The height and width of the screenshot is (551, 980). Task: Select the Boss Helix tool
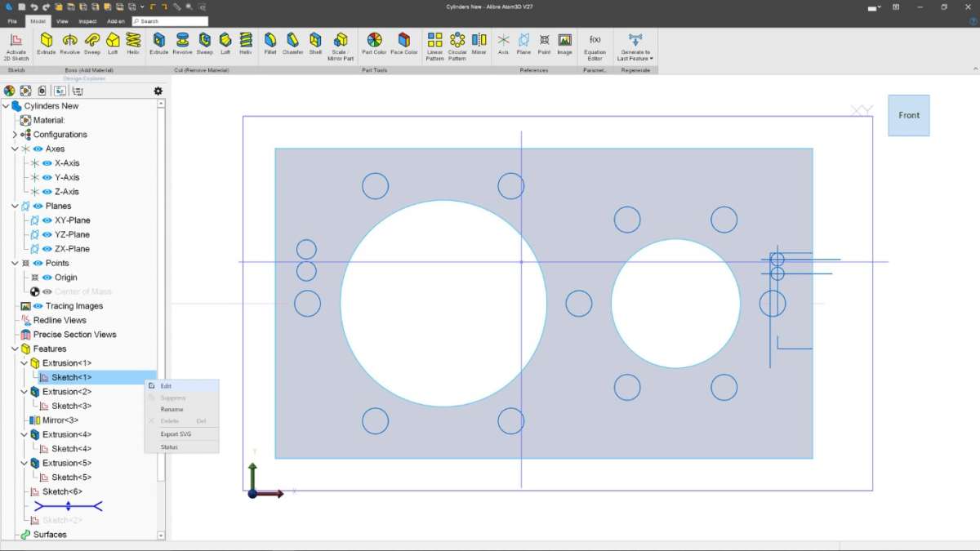133,44
